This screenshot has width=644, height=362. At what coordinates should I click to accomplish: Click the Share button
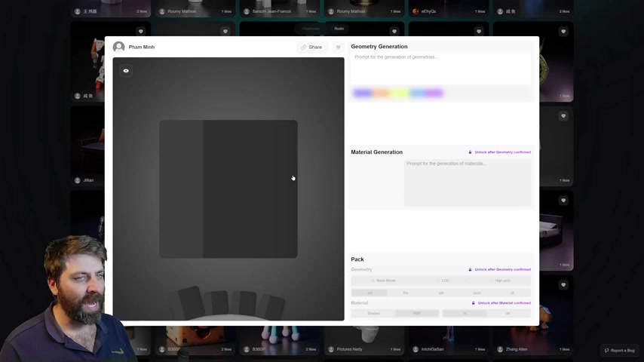tap(311, 47)
